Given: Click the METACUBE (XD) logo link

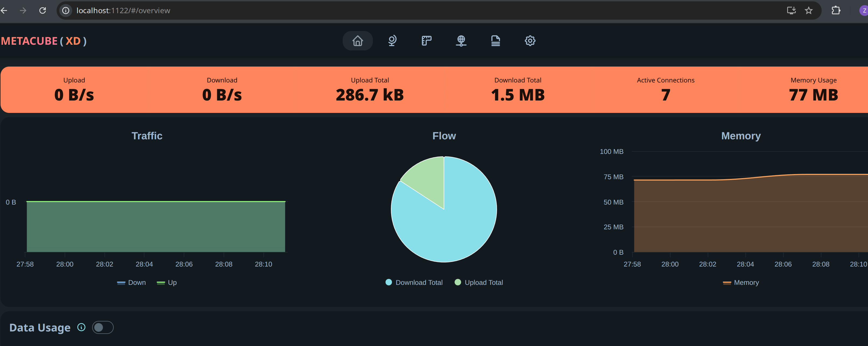Looking at the screenshot, I should pos(44,41).
